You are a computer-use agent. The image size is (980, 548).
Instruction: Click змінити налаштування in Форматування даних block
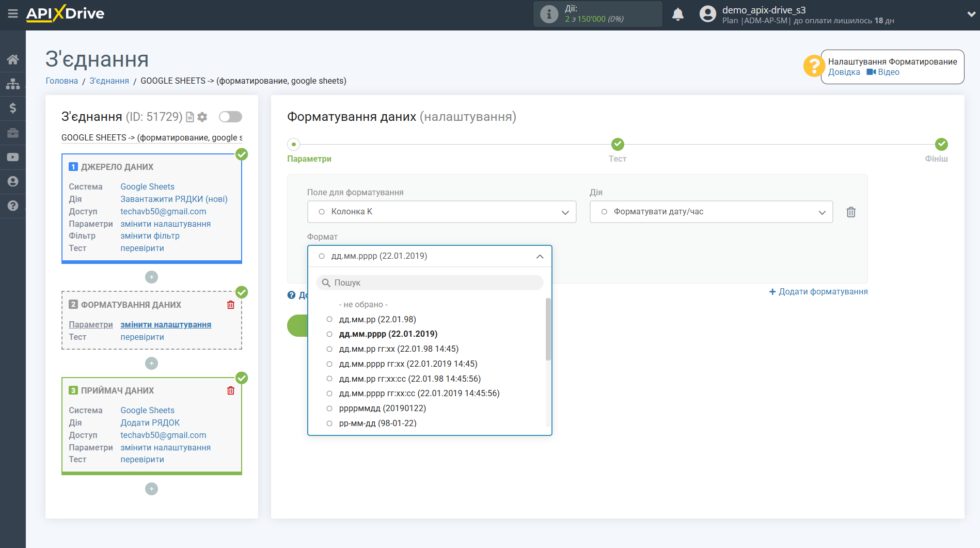point(166,324)
